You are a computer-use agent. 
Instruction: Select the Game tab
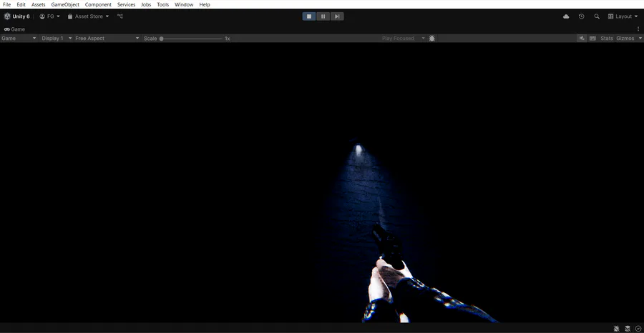pyautogui.click(x=14, y=29)
